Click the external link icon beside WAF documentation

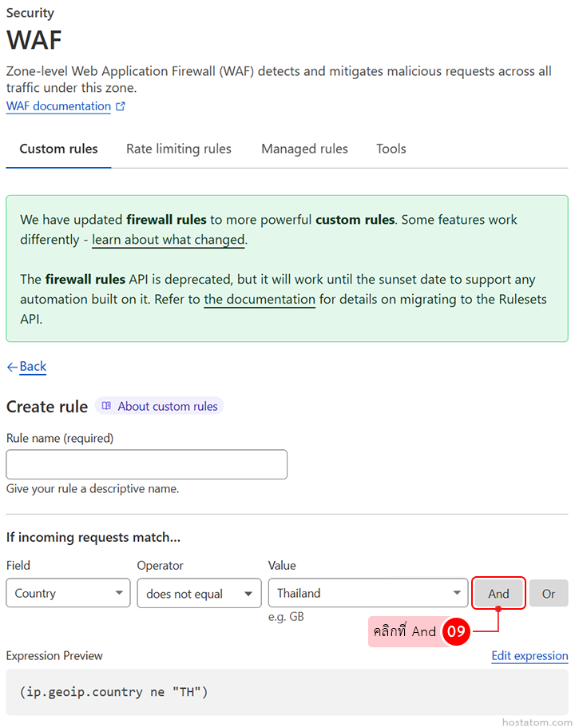(121, 106)
